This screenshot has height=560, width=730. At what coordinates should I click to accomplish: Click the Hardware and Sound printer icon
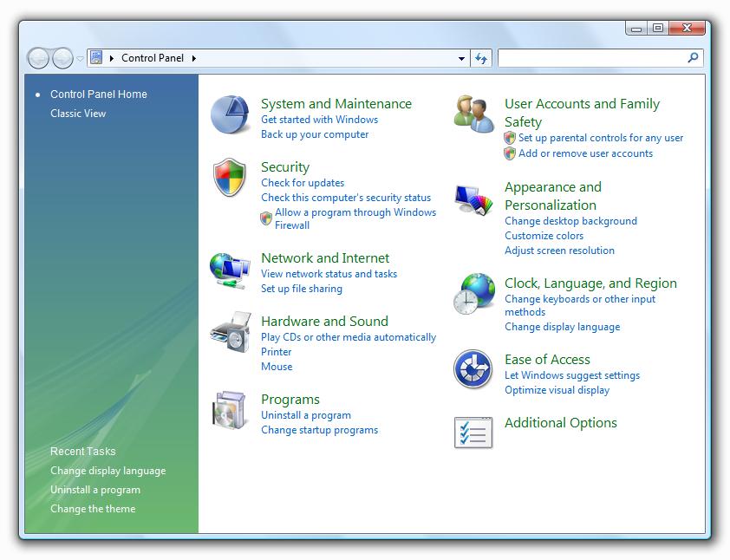tap(230, 332)
